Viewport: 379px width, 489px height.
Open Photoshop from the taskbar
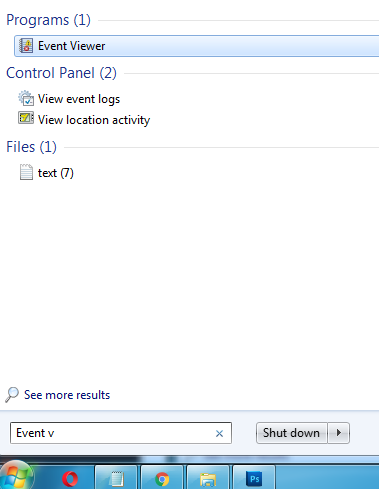[x=254, y=479]
